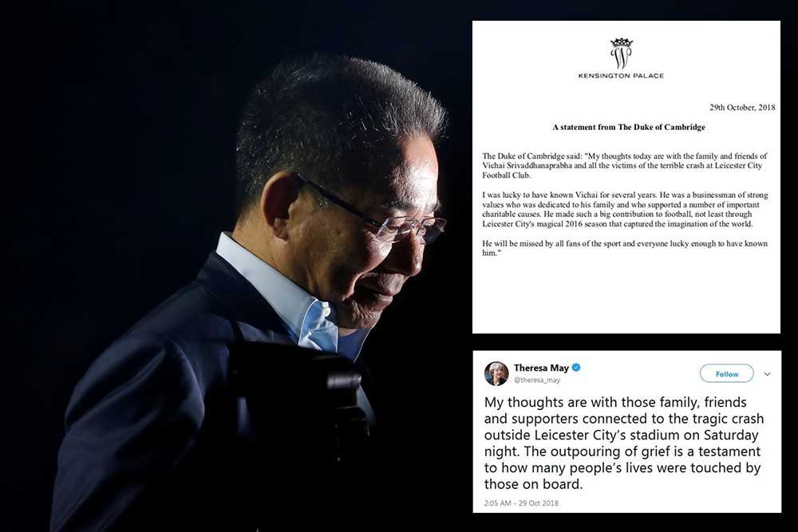Select the closing line He will be missed
The height and width of the screenshot is (532, 798).
tap(625, 248)
